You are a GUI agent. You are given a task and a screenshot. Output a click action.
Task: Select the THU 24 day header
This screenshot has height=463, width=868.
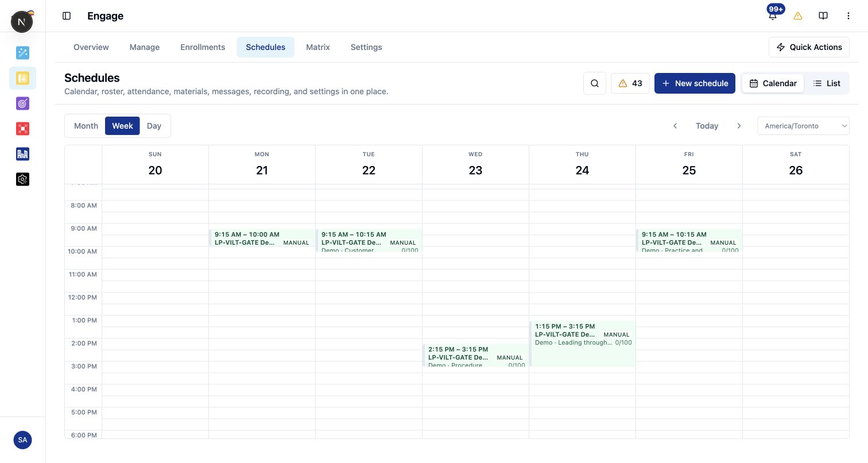[x=582, y=164]
